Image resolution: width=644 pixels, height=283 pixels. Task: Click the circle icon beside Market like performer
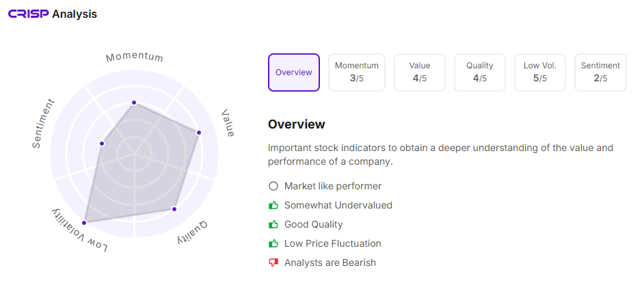click(x=273, y=186)
